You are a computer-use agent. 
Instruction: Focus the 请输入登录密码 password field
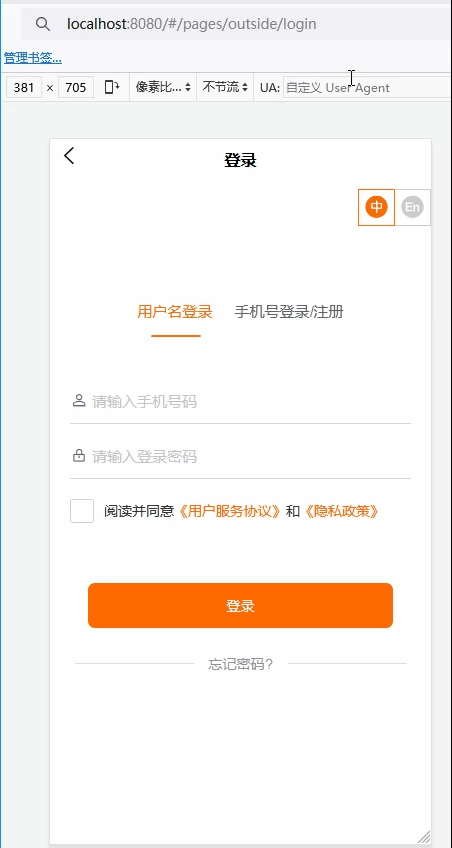point(241,456)
